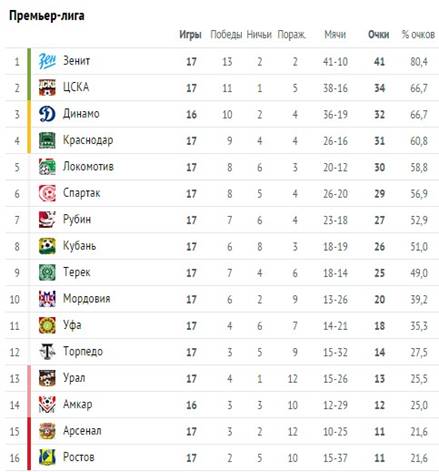The image size is (439, 472).
Task: Sort by the Победы column header
Action: [226, 34]
